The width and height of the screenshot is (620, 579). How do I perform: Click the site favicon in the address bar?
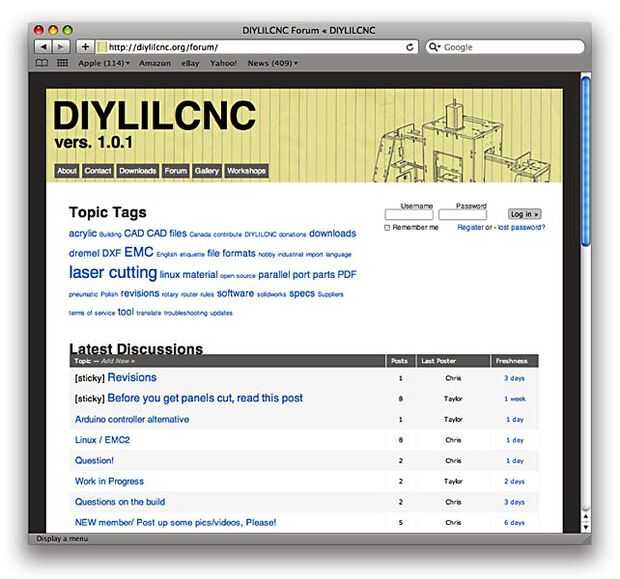tap(102, 47)
